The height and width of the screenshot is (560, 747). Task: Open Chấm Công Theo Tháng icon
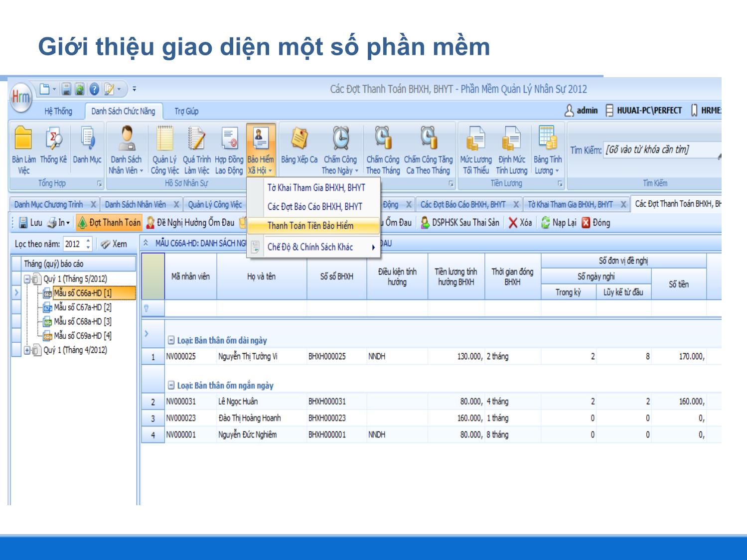[x=383, y=149]
